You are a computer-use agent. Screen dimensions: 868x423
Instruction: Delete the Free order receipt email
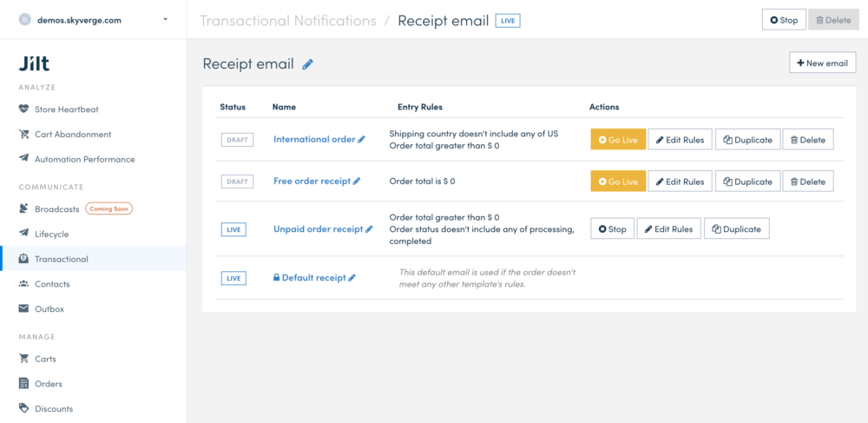(807, 181)
